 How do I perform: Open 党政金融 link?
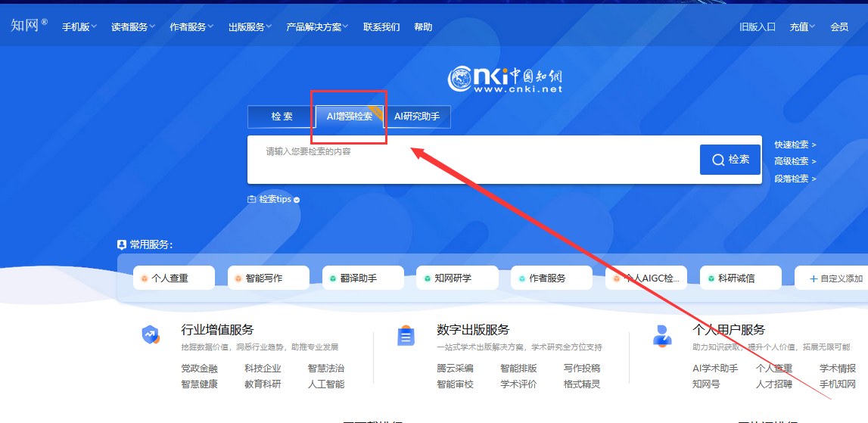[199, 369]
